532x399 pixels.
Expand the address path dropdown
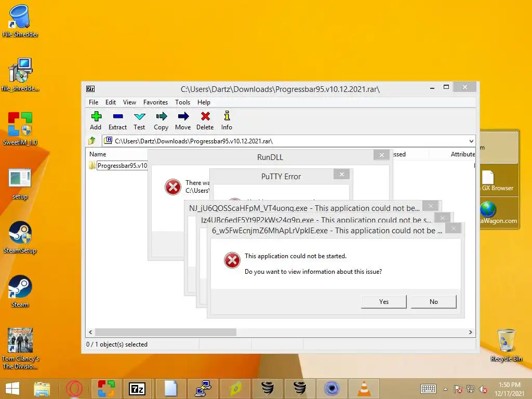tap(471, 141)
